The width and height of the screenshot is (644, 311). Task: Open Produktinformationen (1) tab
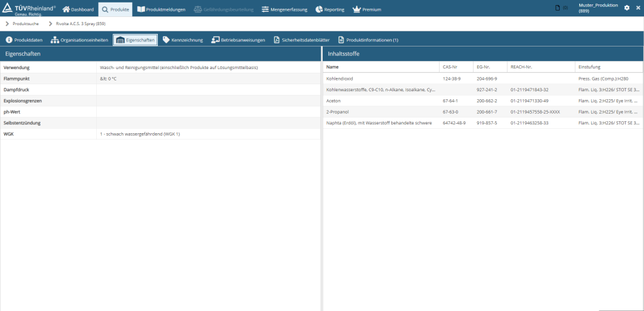(x=369, y=40)
